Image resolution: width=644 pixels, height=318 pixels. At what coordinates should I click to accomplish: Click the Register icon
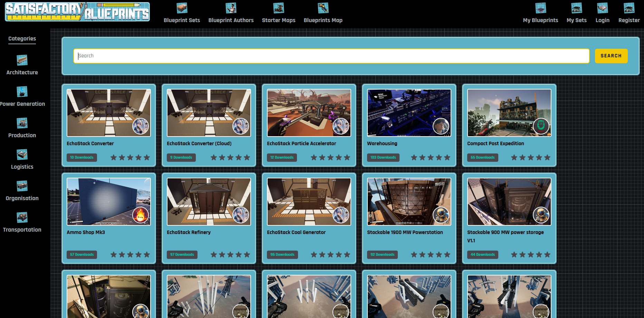tap(629, 8)
